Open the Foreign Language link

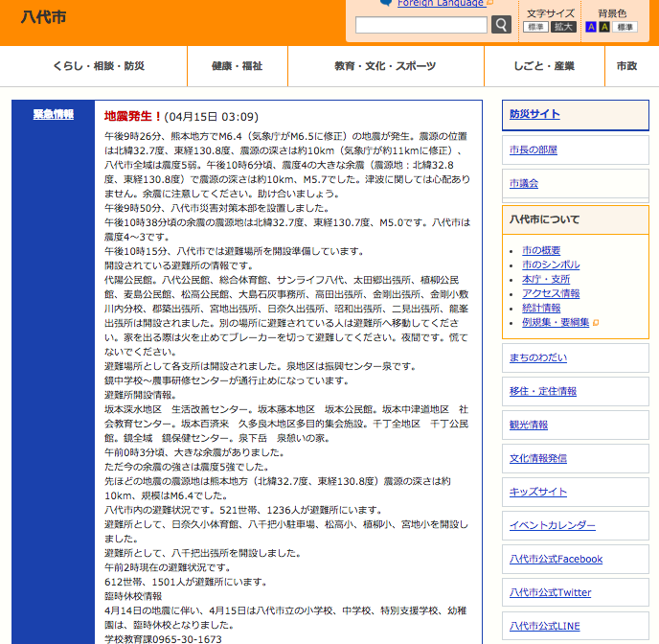click(x=440, y=4)
